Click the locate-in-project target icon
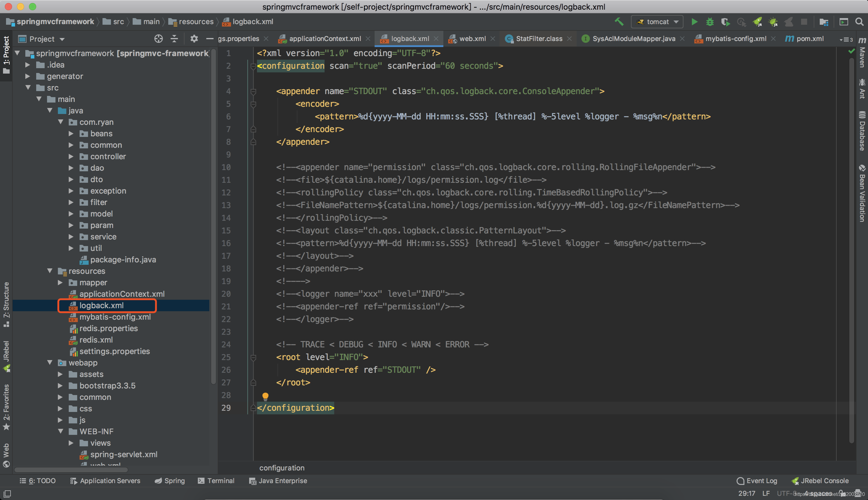This screenshot has width=868, height=500. click(158, 39)
